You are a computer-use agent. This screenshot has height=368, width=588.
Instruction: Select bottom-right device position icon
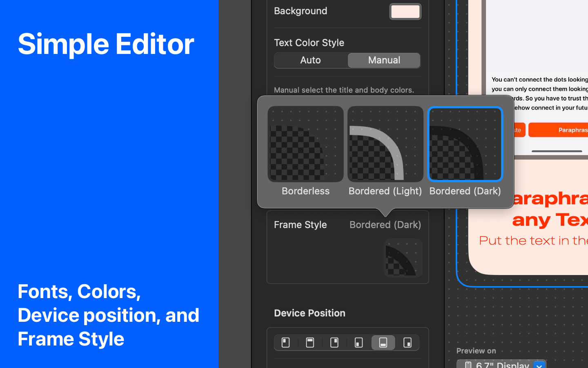[408, 343]
